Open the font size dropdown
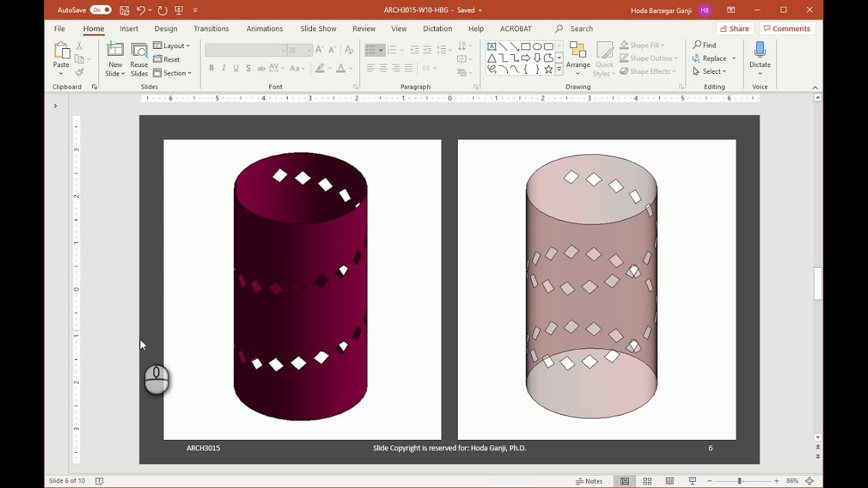This screenshot has height=488, width=868. pyautogui.click(x=309, y=50)
